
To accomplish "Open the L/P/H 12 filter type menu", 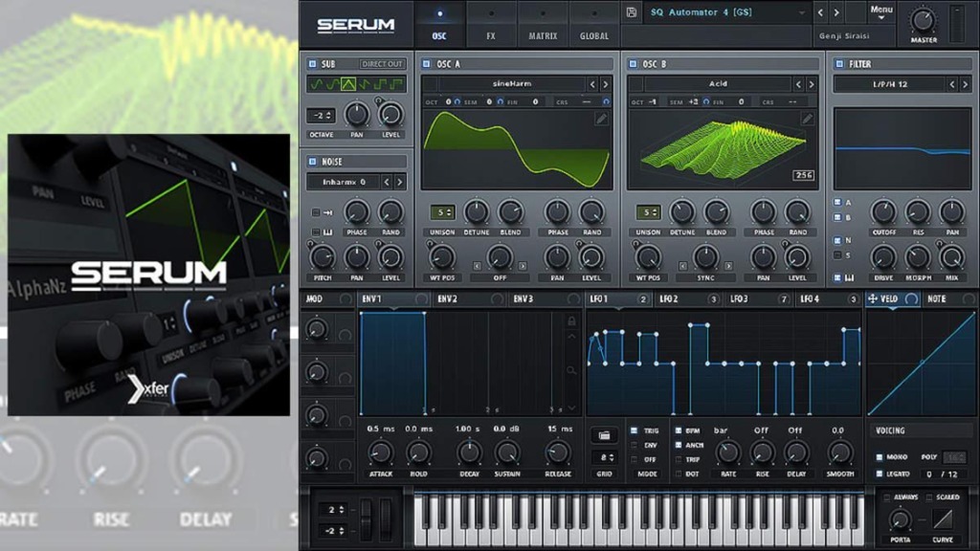I will pos(890,84).
